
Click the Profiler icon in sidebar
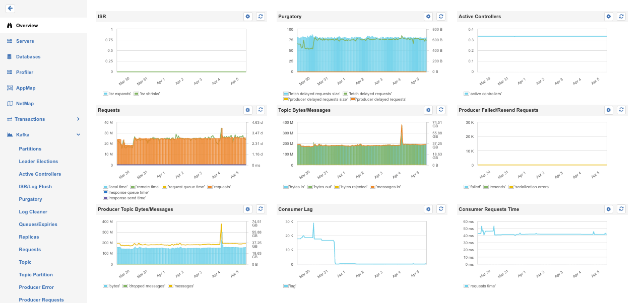pyautogui.click(x=10, y=72)
